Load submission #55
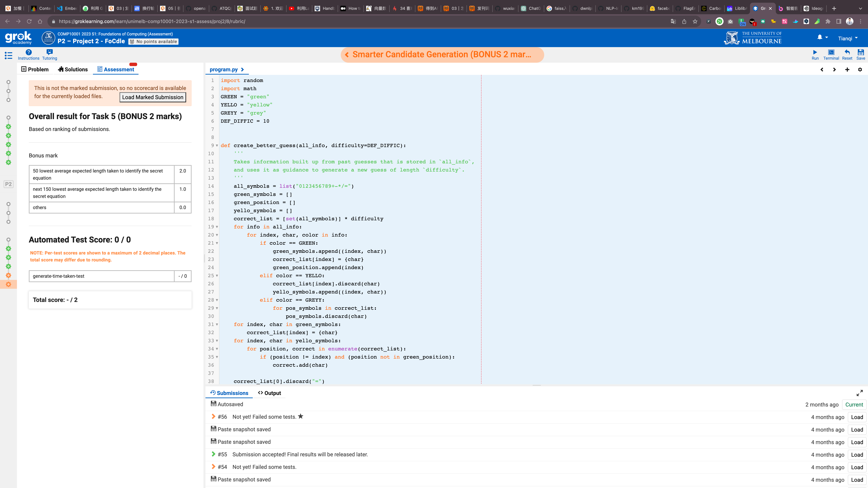This screenshot has height=488, width=868. [x=857, y=455]
